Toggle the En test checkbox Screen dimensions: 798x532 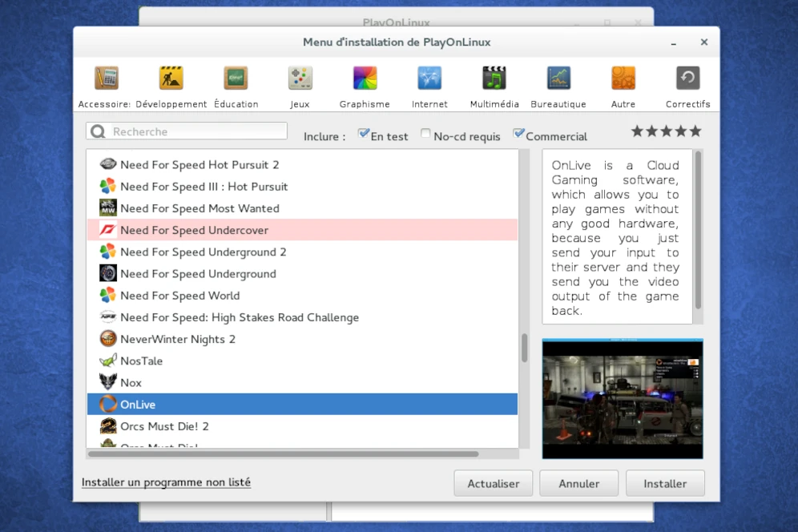pos(364,134)
